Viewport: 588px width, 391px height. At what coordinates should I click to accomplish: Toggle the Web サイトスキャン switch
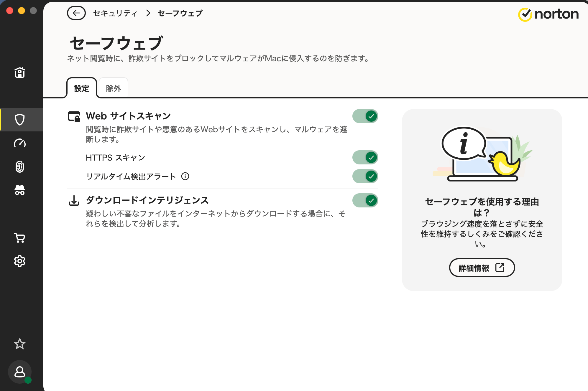[x=365, y=116]
